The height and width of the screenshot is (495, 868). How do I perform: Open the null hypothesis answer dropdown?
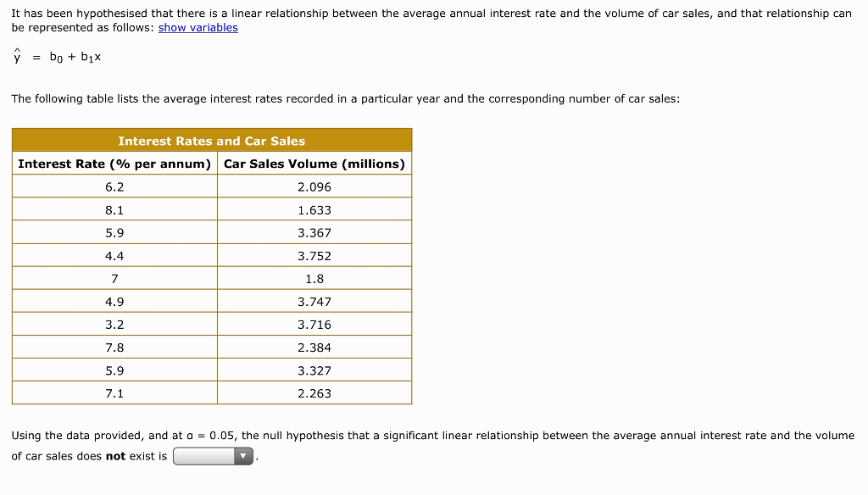[x=213, y=456]
